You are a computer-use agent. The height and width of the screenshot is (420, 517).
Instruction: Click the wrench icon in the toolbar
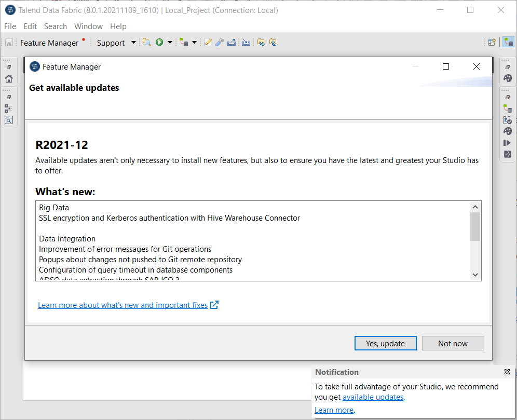(x=220, y=43)
